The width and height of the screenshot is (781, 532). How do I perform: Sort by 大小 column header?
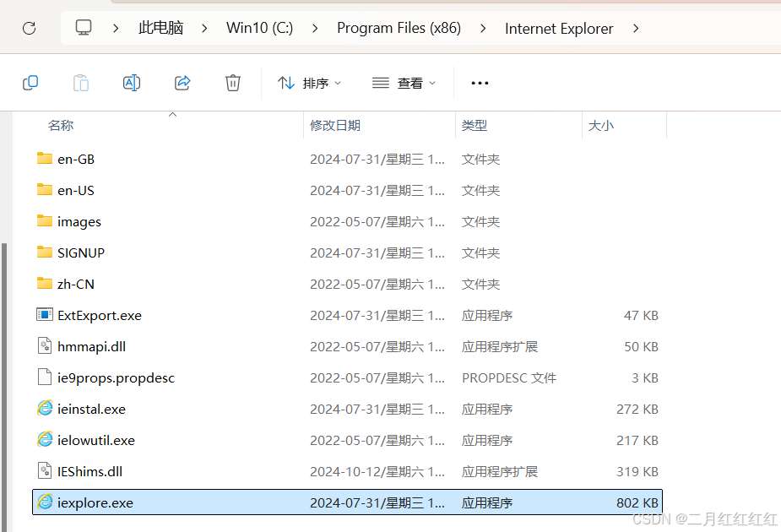600,126
